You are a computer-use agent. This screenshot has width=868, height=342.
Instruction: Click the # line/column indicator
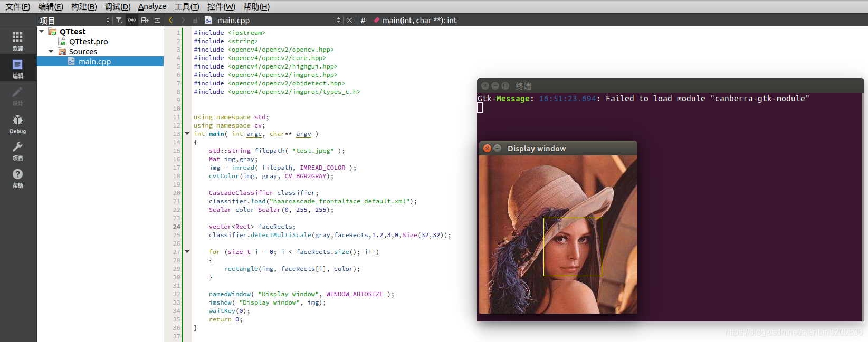pyautogui.click(x=363, y=20)
